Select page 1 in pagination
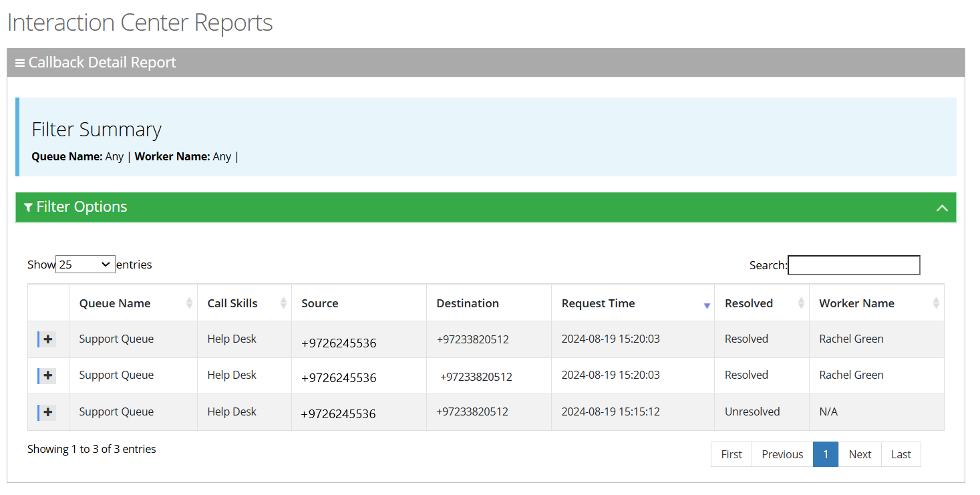The width and height of the screenshot is (980, 495). [x=826, y=454]
